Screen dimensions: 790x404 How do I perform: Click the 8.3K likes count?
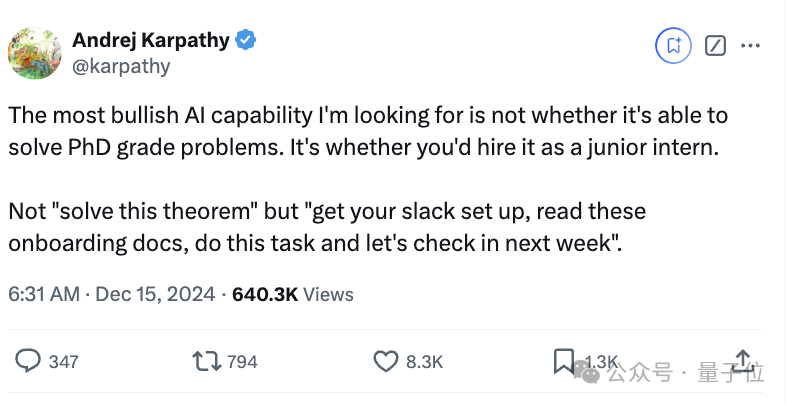click(424, 362)
